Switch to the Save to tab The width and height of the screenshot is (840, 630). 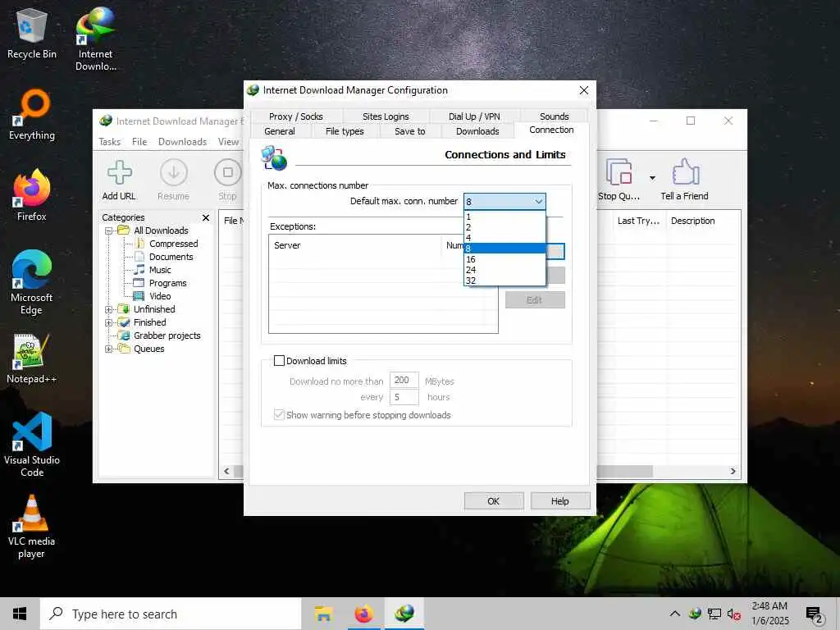point(410,131)
